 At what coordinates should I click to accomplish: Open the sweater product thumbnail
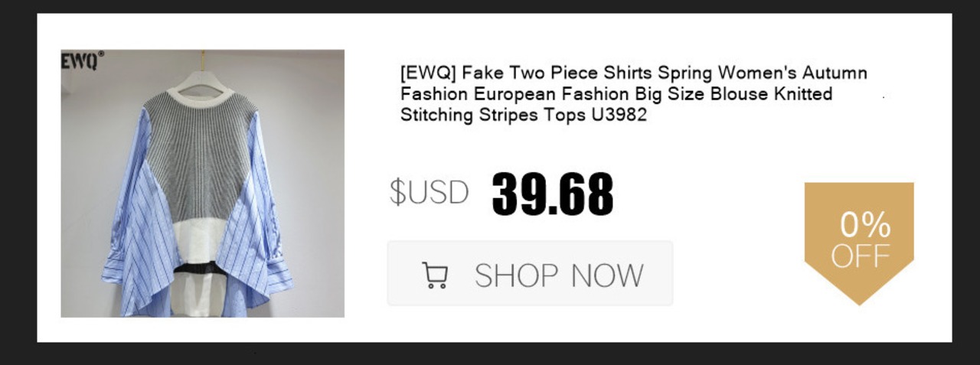[203, 184]
